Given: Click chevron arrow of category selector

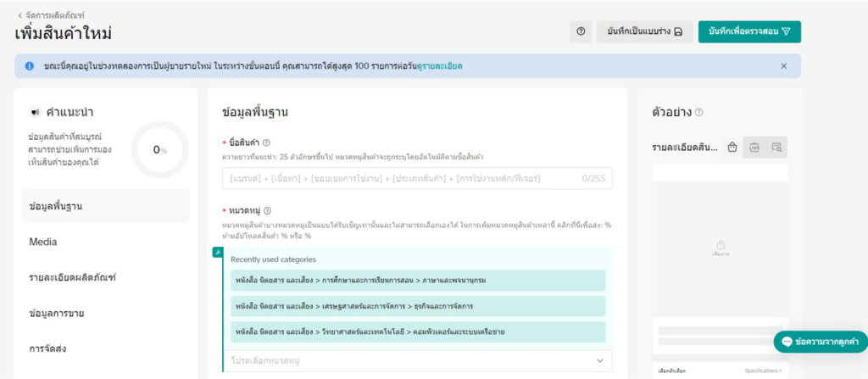Looking at the screenshot, I should [x=600, y=360].
